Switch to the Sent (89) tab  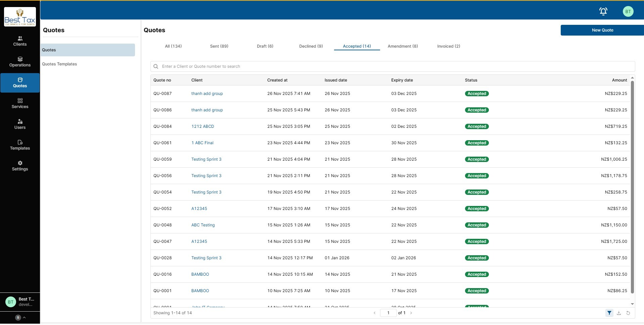[219, 46]
